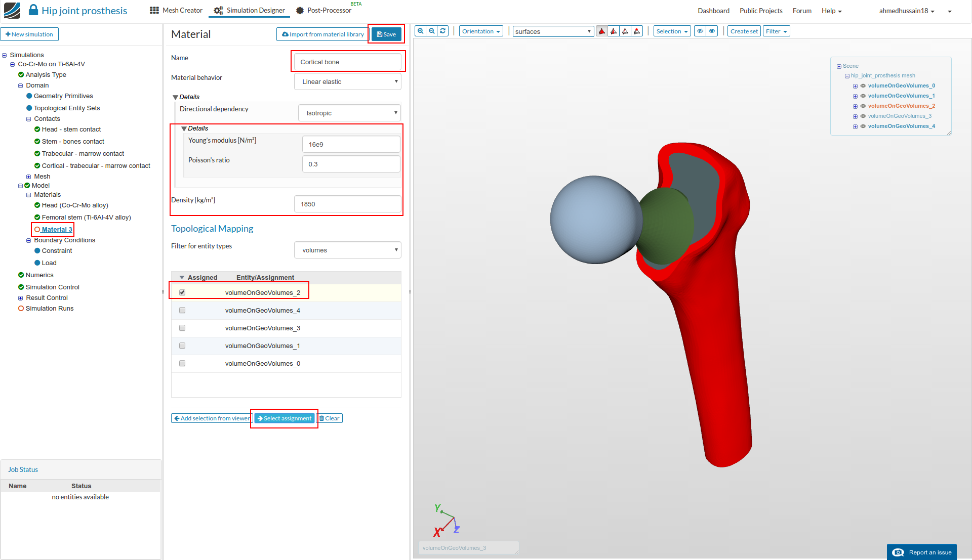The width and height of the screenshot is (972, 560).
Task: Click the Save material button
Action: 386,34
